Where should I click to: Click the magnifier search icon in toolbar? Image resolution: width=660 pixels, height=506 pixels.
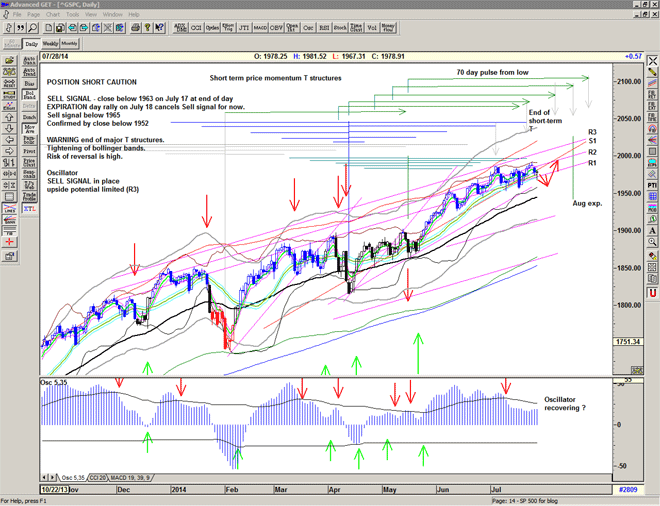coord(30,29)
